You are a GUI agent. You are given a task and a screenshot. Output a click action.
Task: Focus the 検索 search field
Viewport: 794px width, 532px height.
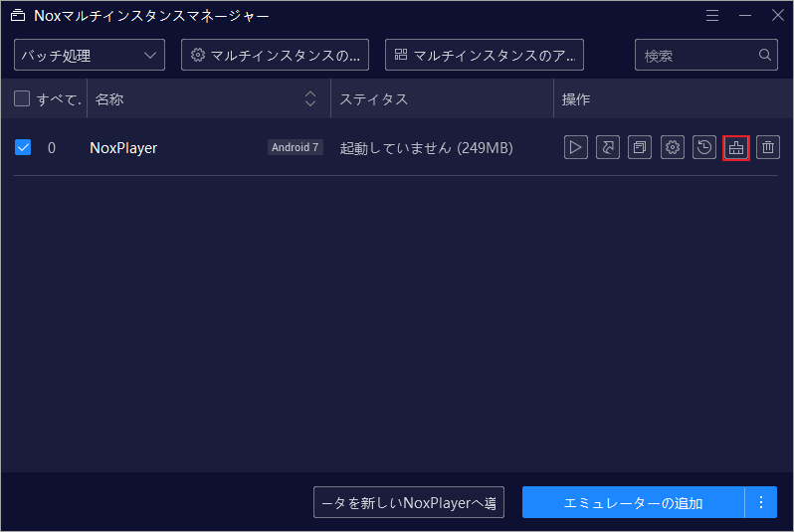(705, 55)
